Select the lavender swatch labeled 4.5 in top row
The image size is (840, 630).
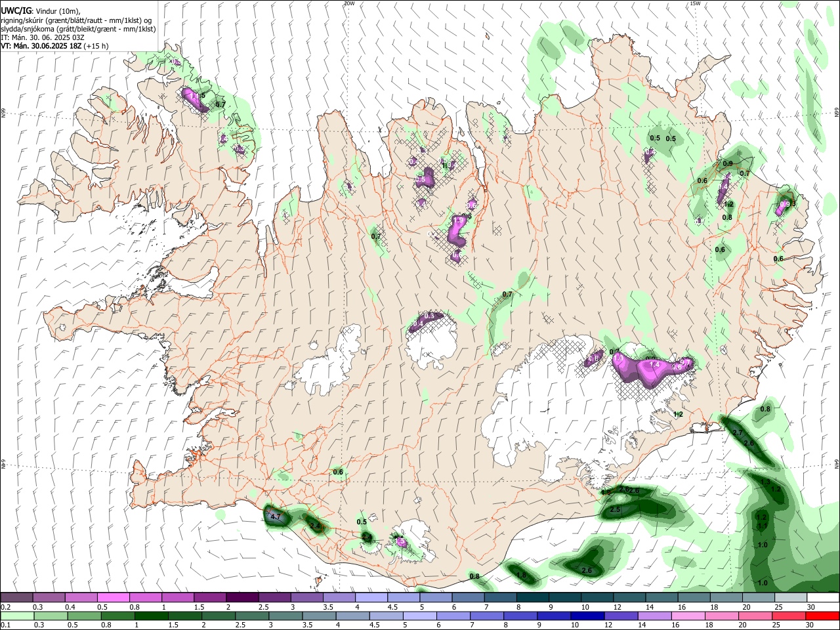click(403, 597)
